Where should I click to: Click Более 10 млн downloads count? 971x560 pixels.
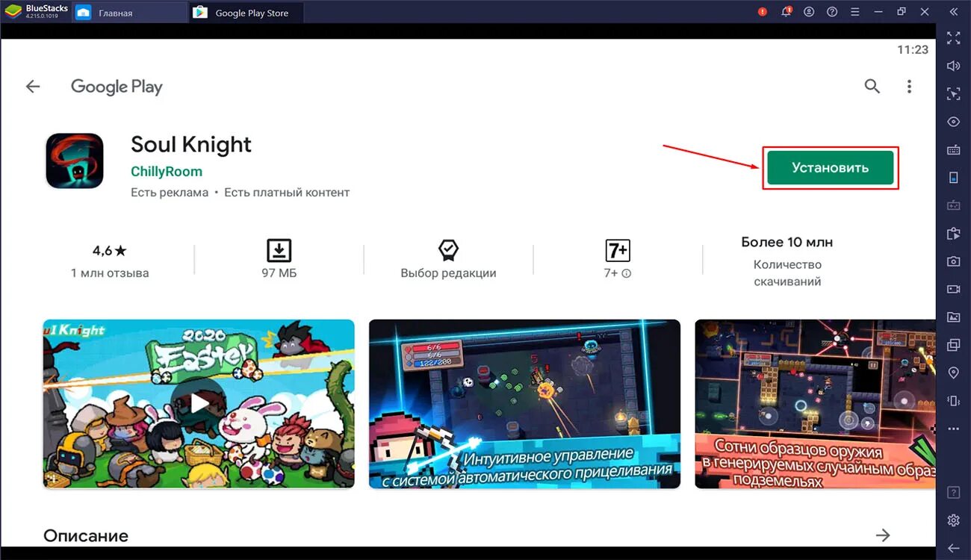[787, 242]
